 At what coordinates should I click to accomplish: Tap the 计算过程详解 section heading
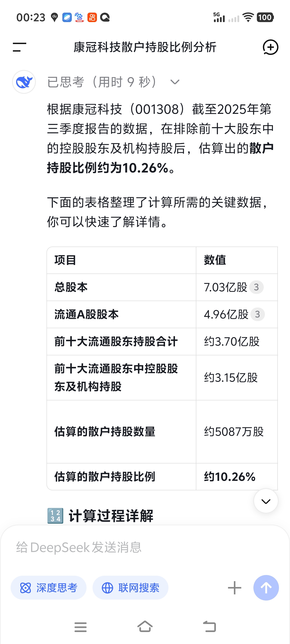click(x=111, y=515)
